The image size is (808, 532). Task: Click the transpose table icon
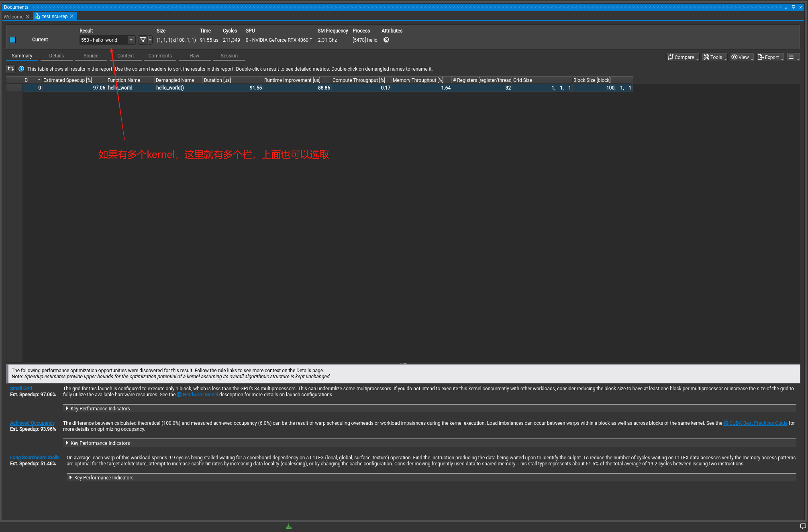coord(11,69)
